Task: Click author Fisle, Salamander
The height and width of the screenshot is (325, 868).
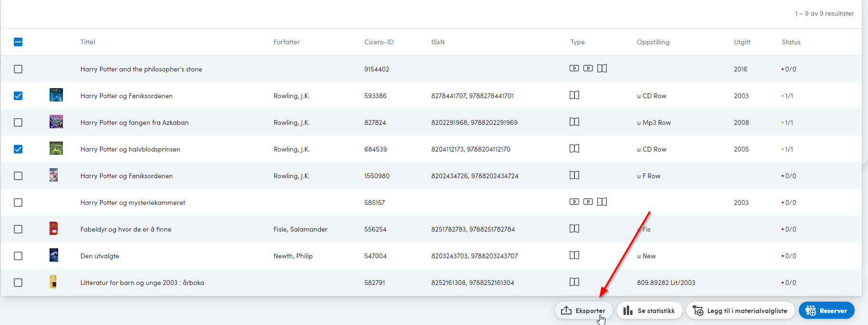Action: [x=300, y=229]
